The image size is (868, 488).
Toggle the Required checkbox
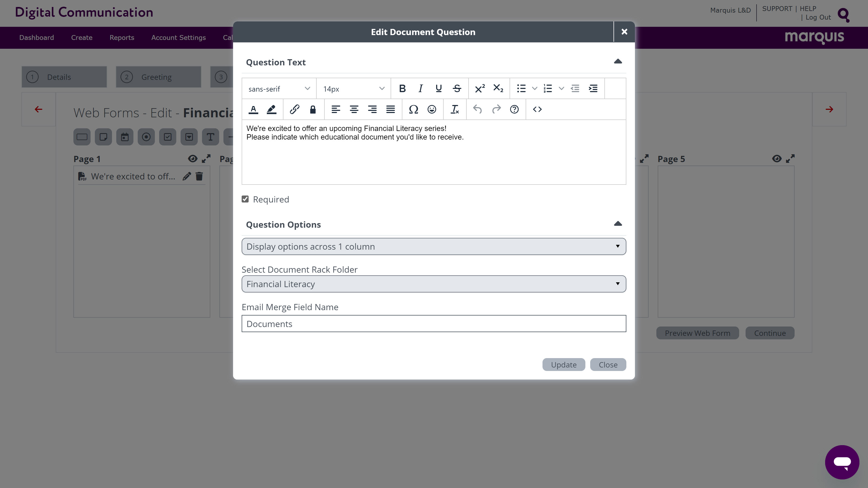(x=245, y=199)
